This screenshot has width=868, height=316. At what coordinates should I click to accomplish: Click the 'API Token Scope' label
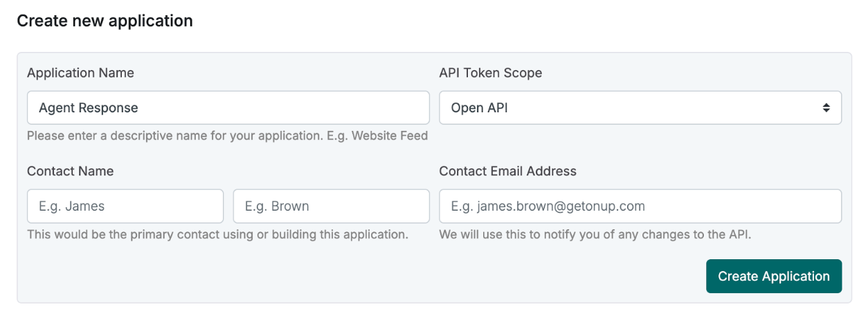pos(490,73)
